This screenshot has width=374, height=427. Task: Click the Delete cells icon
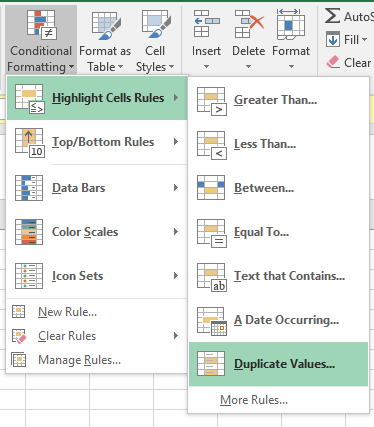249,23
